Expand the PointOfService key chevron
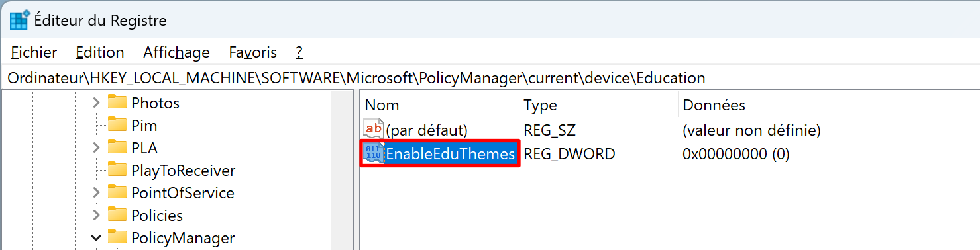This screenshot has width=980, height=250. (x=96, y=192)
